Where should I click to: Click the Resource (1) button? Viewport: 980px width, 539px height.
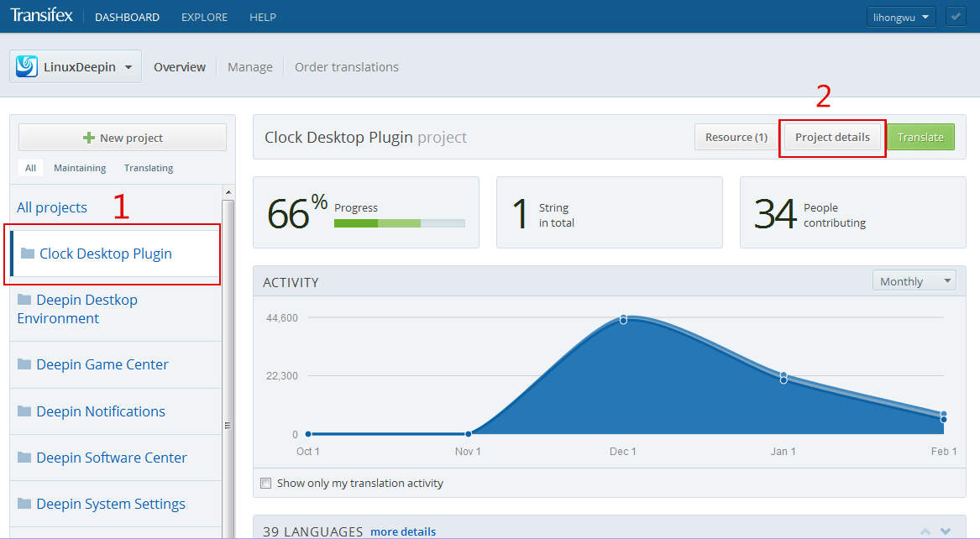736,137
